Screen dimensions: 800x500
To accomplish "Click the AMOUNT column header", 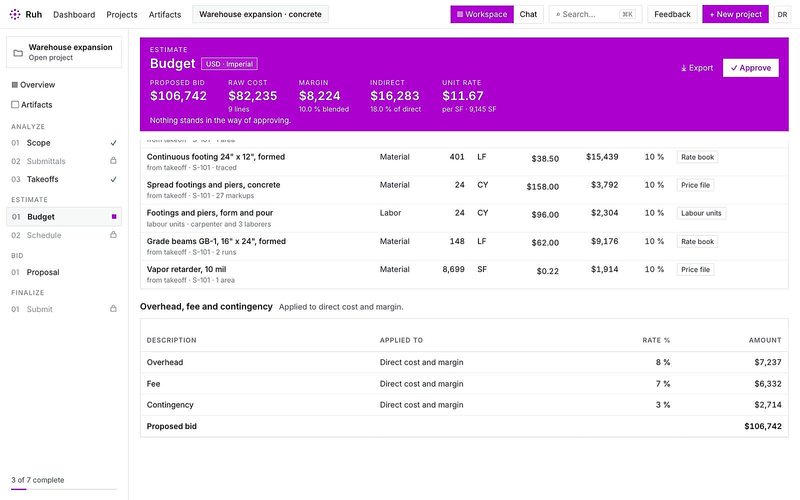I will 765,340.
